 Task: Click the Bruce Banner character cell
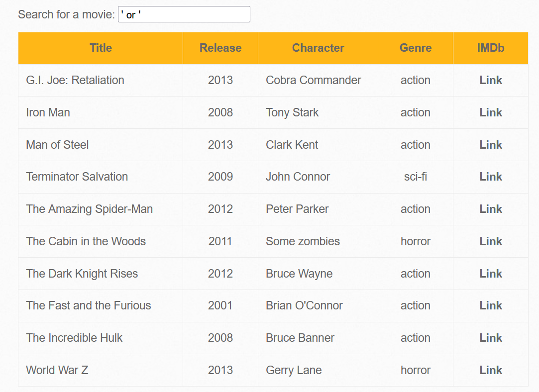[x=318, y=338]
